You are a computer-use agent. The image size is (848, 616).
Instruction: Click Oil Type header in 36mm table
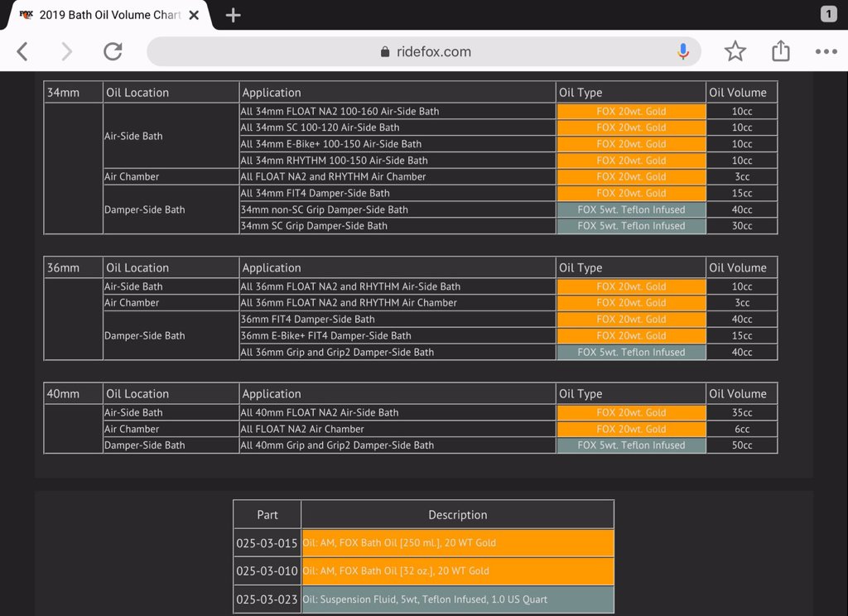pos(581,267)
